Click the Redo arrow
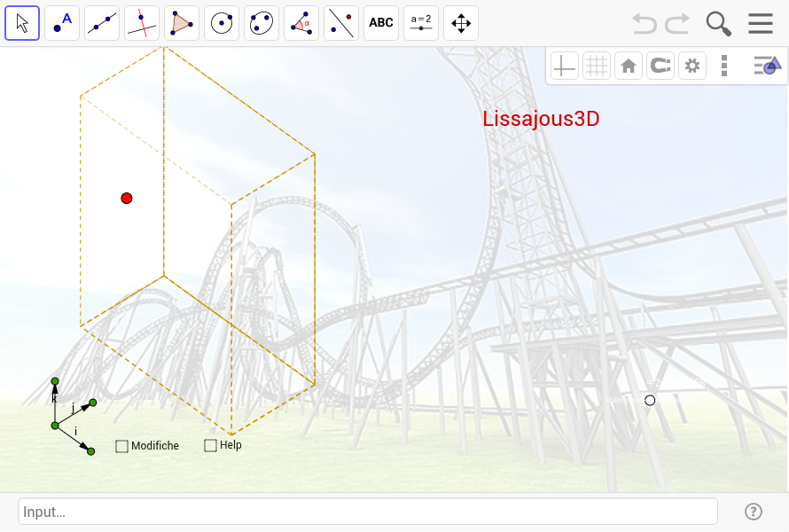The width and height of the screenshot is (789, 532). click(x=677, y=24)
